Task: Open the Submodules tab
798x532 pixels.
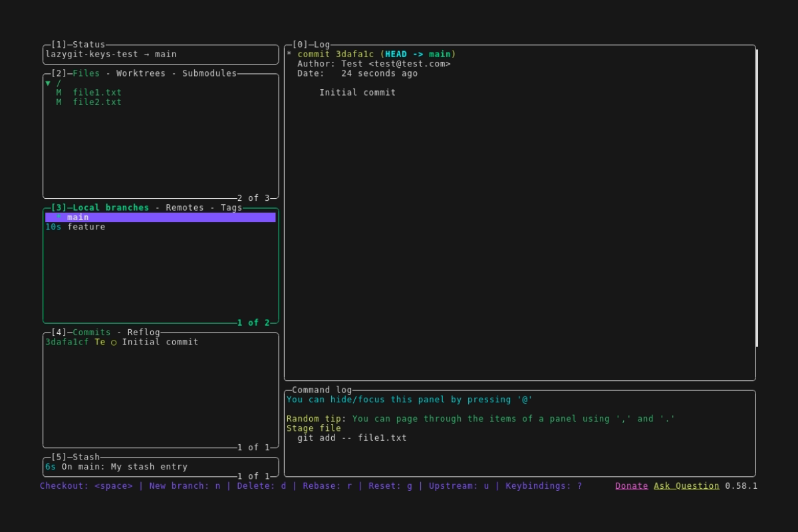Action: coord(209,74)
